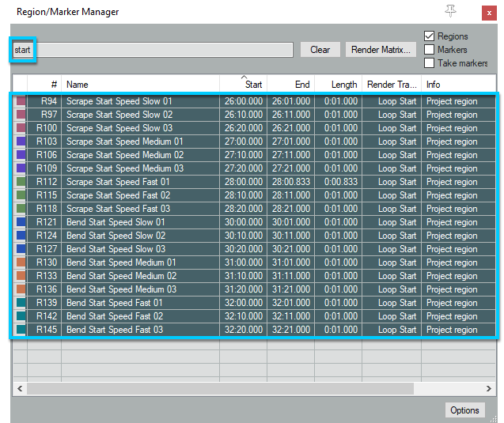Click color swatch of region R94
Screen dimensions: 504x423
pos(20,101)
